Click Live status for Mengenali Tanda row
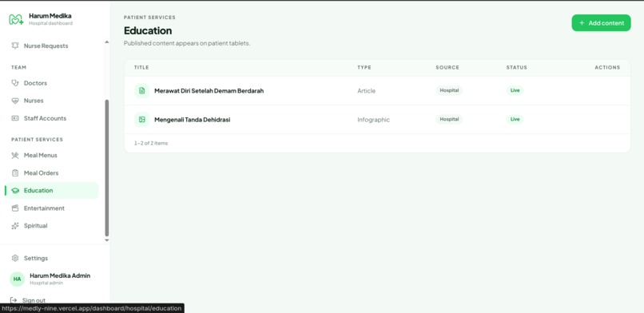The image size is (644, 313). pos(515,119)
